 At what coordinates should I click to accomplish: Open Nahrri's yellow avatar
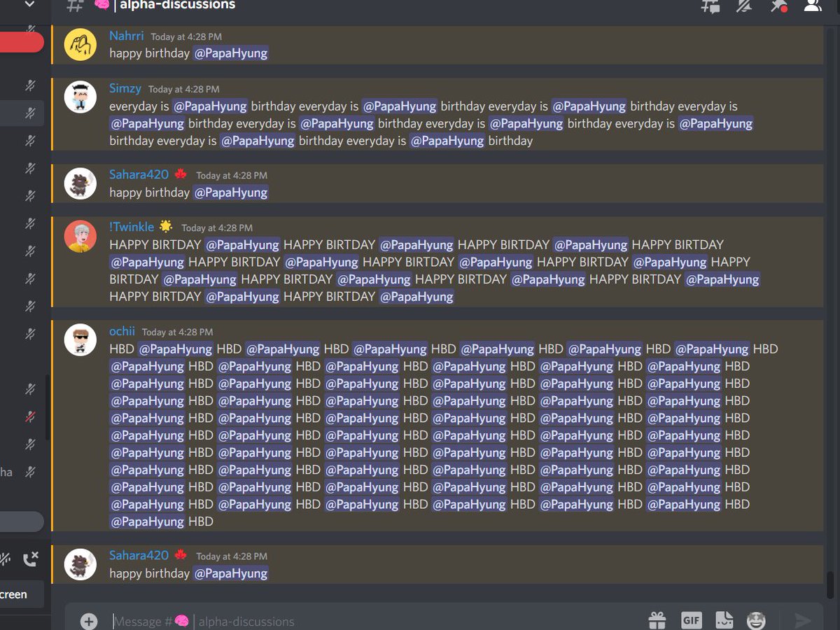80,45
